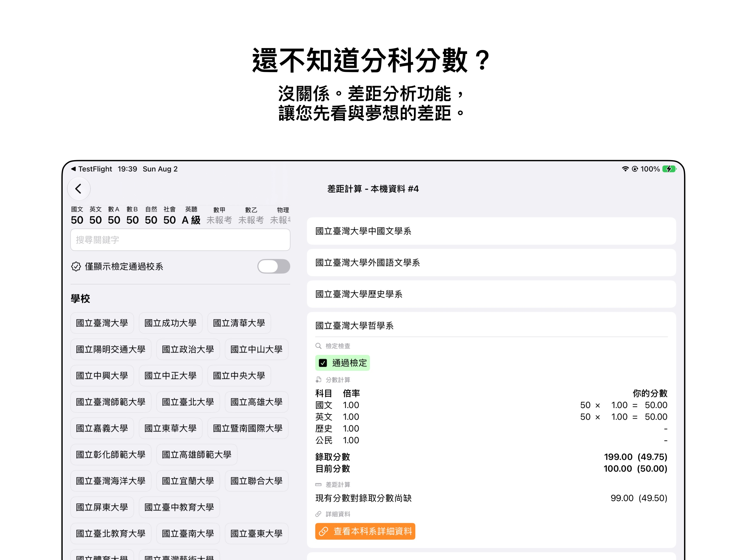Screen dimensions: 747x560
Task: Tap the back chevron button
Action: (79, 188)
